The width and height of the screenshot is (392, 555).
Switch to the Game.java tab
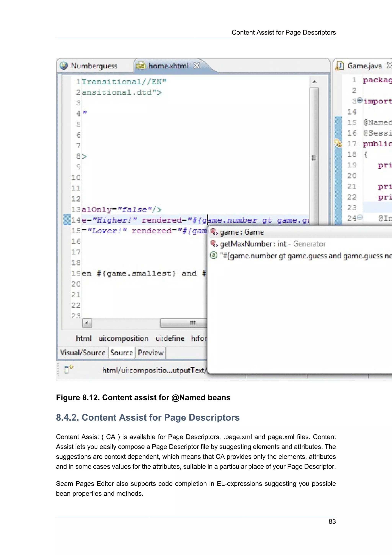coord(364,66)
